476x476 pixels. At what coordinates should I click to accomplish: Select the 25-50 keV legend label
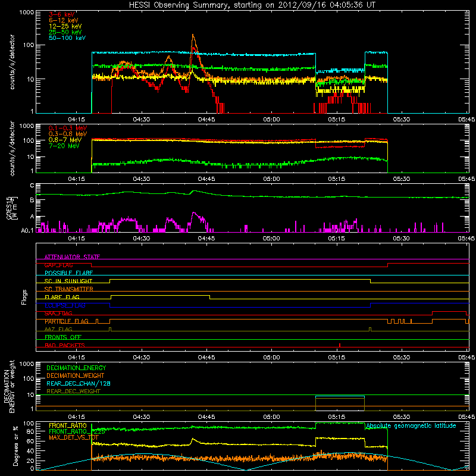(x=65, y=32)
